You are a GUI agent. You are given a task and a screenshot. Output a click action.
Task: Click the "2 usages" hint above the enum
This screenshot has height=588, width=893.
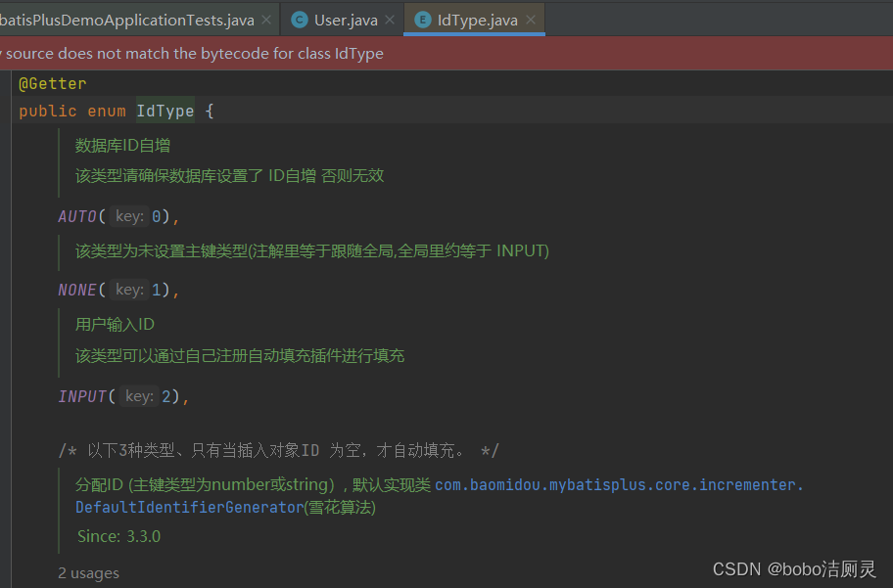point(88,572)
